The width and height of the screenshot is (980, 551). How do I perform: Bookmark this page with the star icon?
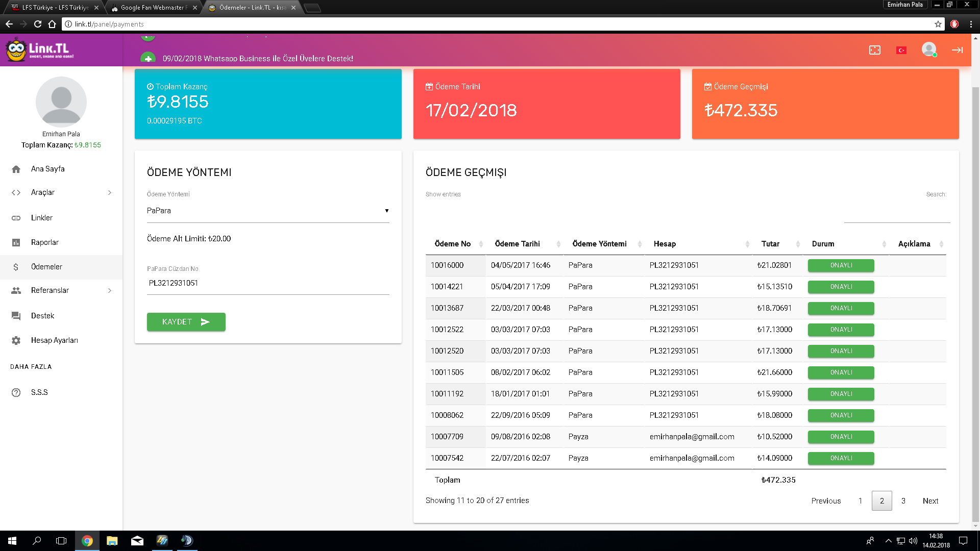[x=938, y=24]
